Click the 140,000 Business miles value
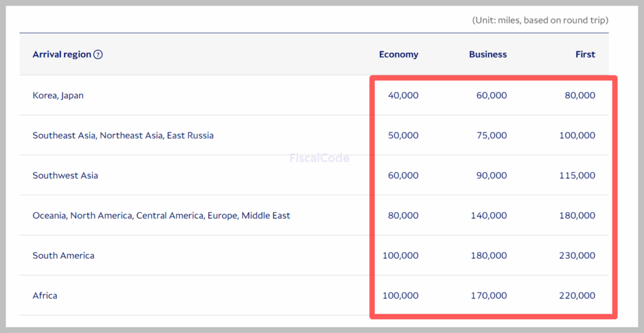Image resolution: width=644 pixels, height=333 pixels. 489,216
